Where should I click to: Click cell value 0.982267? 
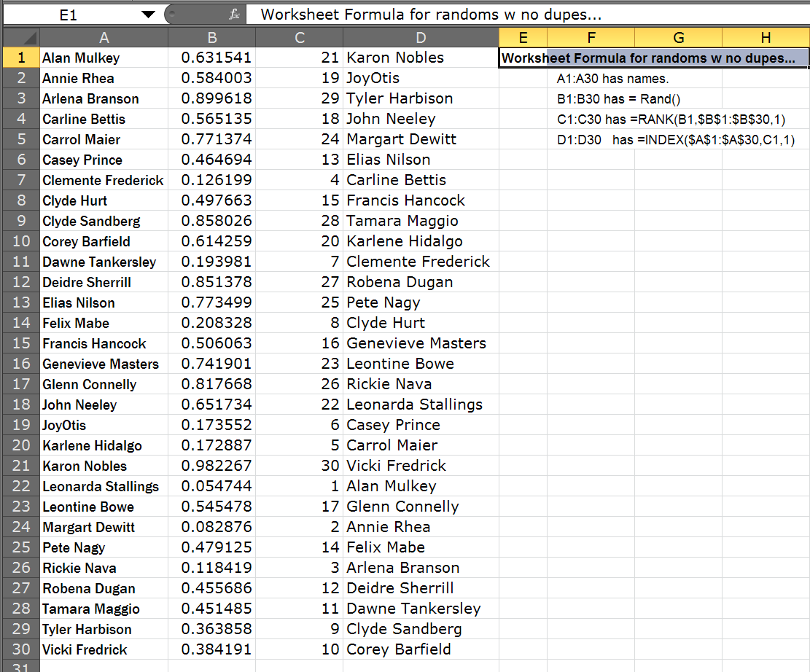[x=212, y=466]
